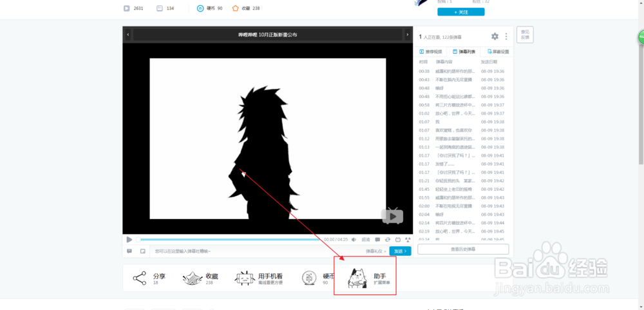Image resolution: width=644 pixels, height=310 pixels.
Task: Open danmaku mode icon left of input
Action: (x=129, y=251)
